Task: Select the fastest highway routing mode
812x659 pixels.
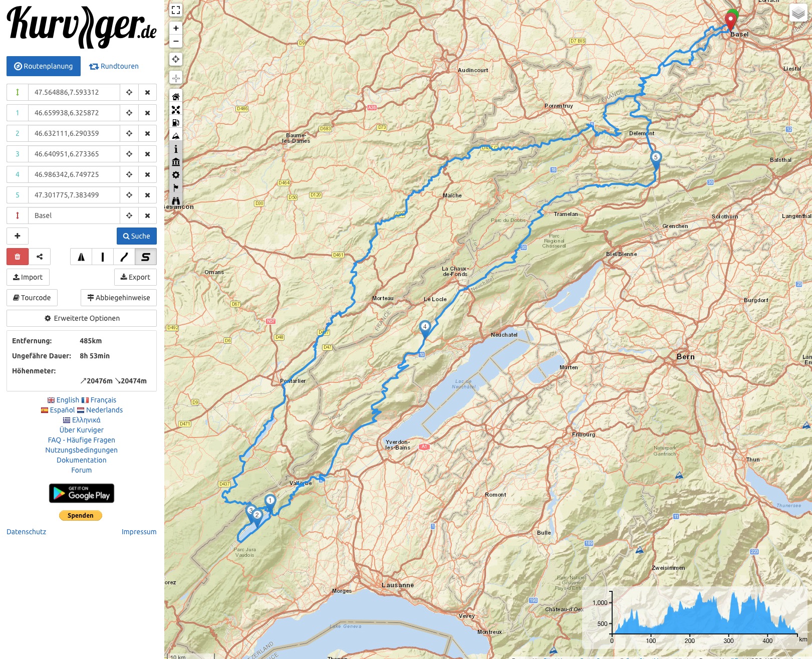Action: [x=81, y=257]
